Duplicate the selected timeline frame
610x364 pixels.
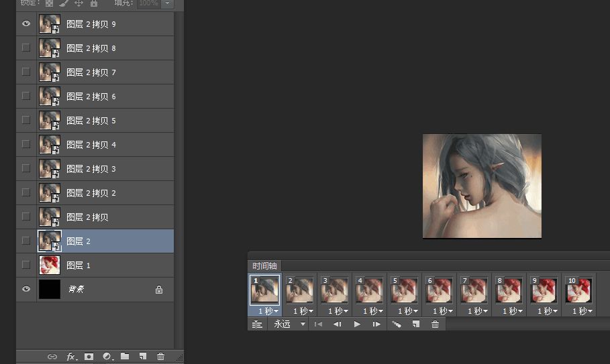point(416,324)
